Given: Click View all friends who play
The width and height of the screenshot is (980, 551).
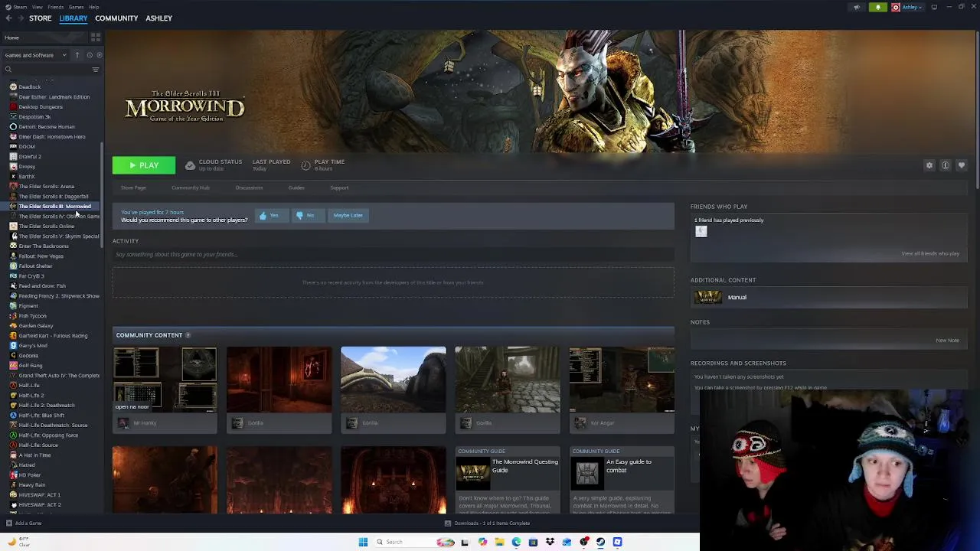Looking at the screenshot, I should pos(930,253).
